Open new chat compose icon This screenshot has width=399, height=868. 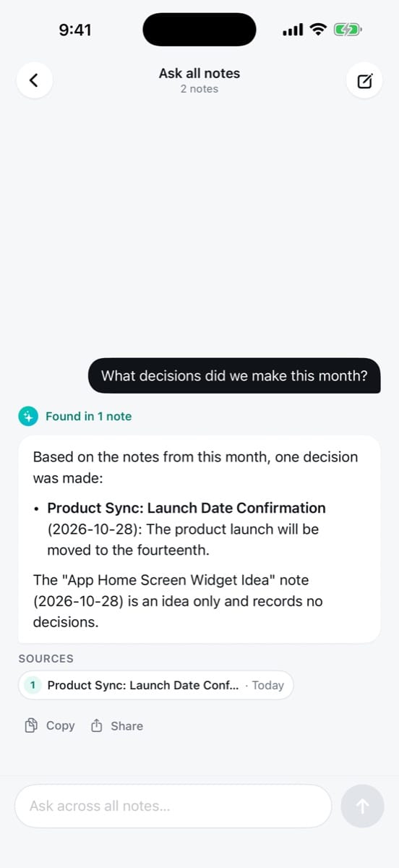click(364, 80)
